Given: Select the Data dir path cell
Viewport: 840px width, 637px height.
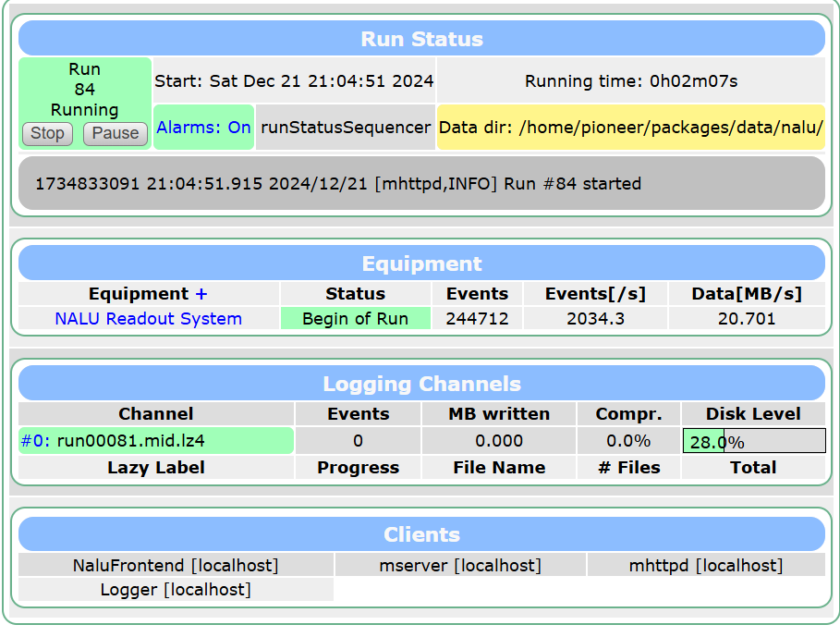Looking at the screenshot, I should 630,128.
